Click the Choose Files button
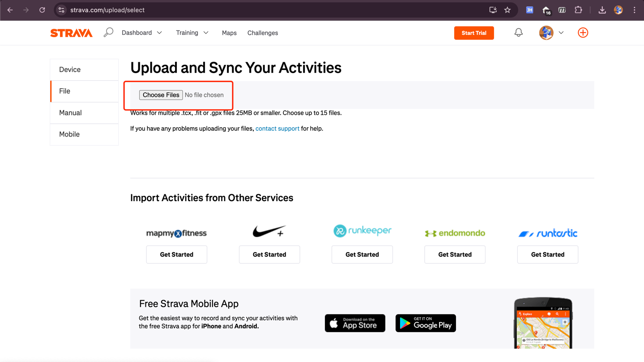The width and height of the screenshot is (644, 362). (x=161, y=95)
